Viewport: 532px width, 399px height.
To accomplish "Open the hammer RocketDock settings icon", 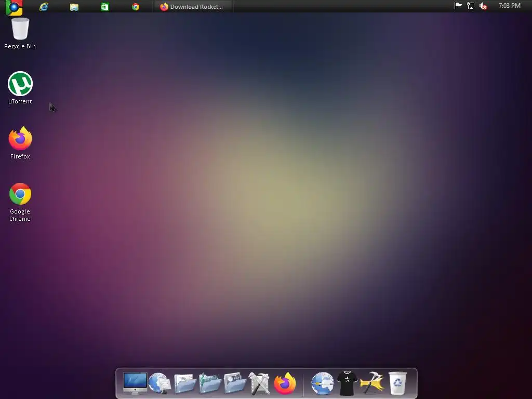I will pos(372,383).
